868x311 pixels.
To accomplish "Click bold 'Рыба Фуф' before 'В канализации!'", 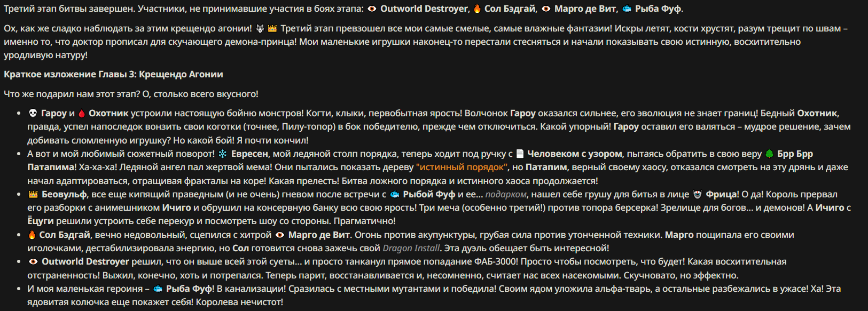I will pos(189,289).
